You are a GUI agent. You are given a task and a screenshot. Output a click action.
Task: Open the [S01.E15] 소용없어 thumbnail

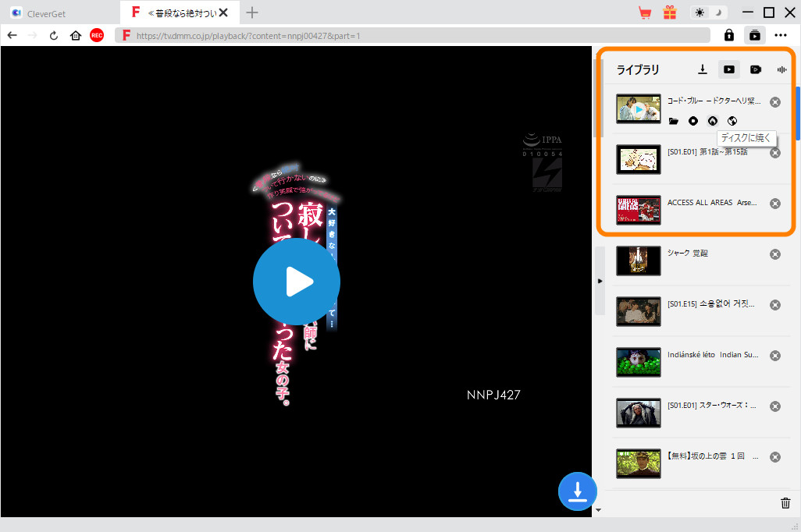[x=638, y=311]
